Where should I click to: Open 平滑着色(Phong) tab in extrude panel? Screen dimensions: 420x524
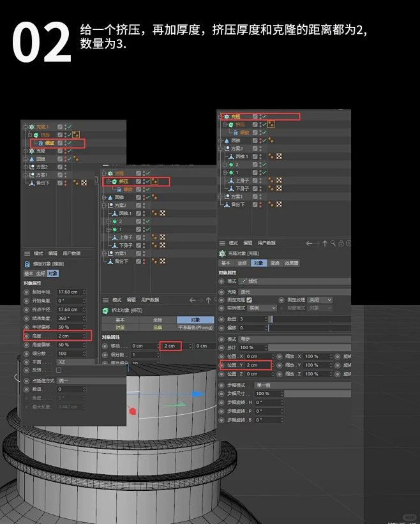[195, 328]
